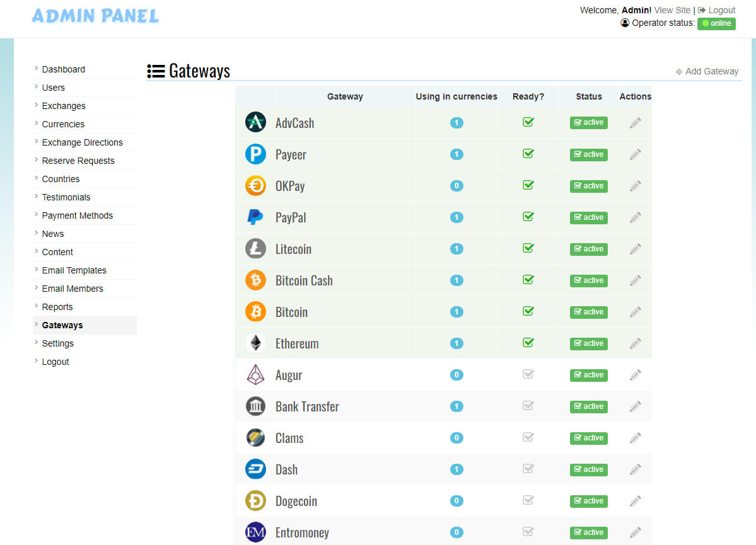
Task: Click the PayPal logo icon
Action: click(x=255, y=217)
